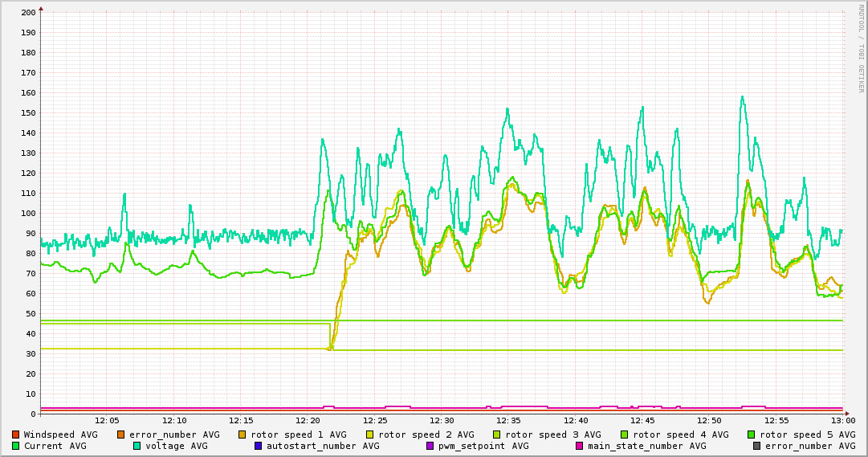Click the 12:05 time axis label

108,421
